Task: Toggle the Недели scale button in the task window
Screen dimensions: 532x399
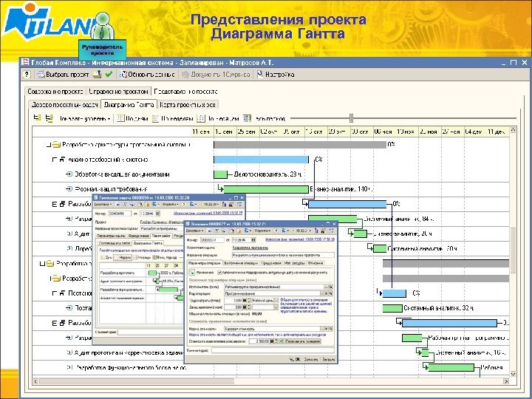Action: 123,258
